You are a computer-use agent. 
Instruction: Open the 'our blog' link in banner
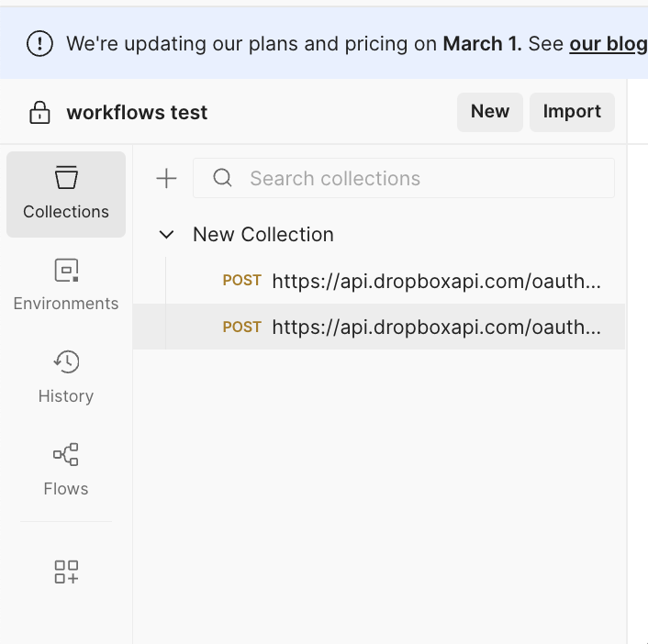[x=608, y=44]
